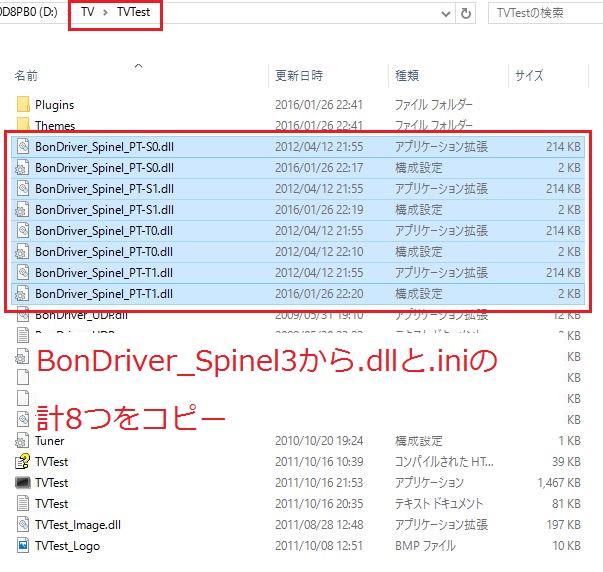Click the TVTest compiled help file icon
Viewport: 603px width, 572px height.
22,461
